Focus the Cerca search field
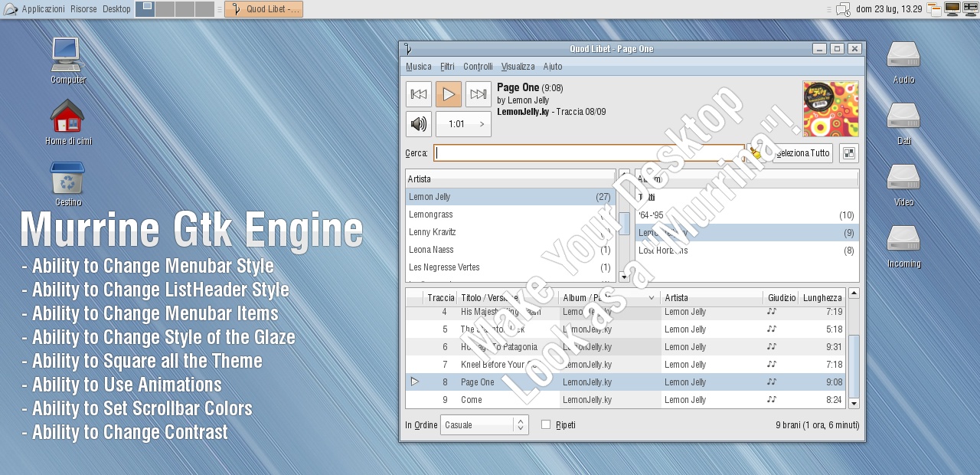 click(x=589, y=152)
